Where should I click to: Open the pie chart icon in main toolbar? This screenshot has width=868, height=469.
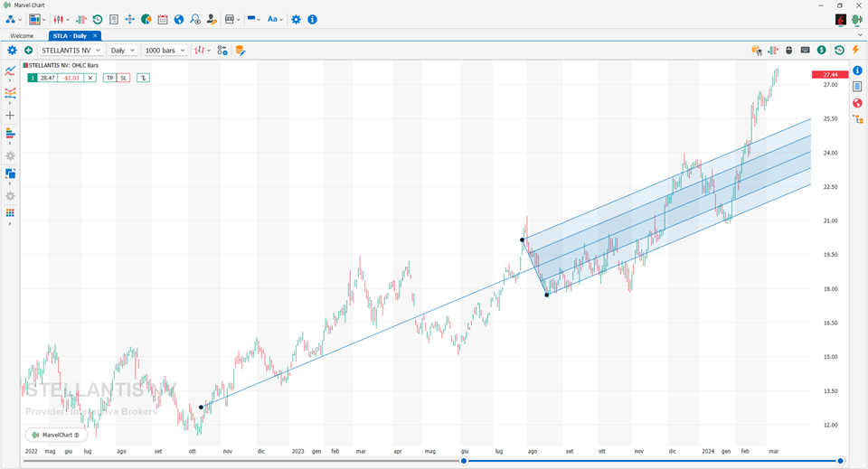pos(146,19)
